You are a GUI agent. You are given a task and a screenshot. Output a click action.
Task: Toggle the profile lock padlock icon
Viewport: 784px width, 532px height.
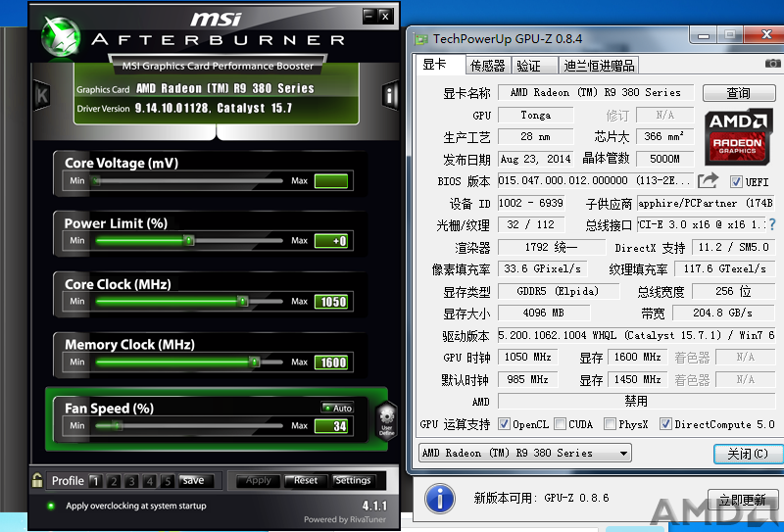(x=37, y=480)
